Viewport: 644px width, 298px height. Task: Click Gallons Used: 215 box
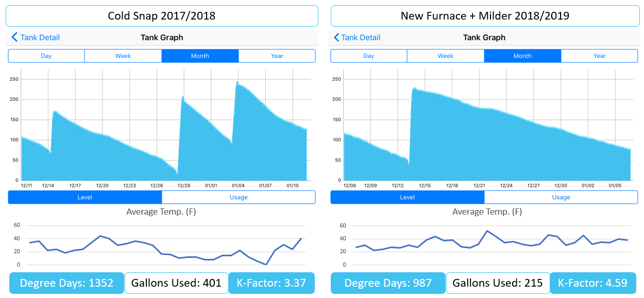[x=497, y=283]
